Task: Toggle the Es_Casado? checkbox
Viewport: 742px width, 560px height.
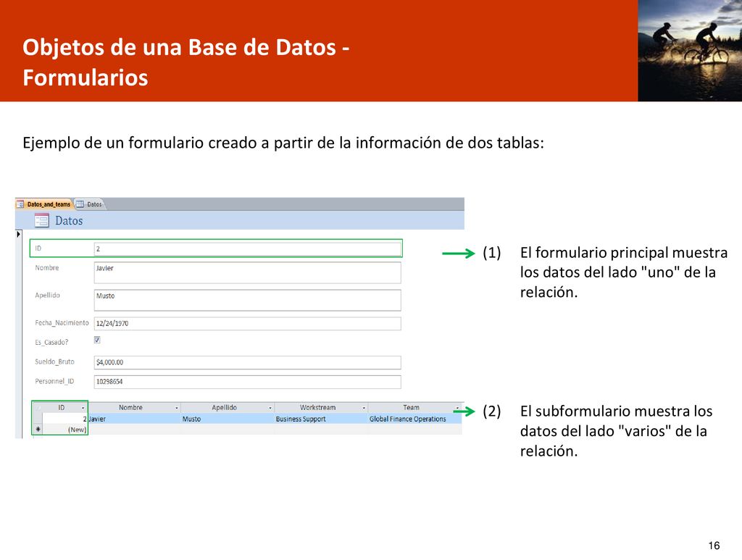Action: coord(97,340)
